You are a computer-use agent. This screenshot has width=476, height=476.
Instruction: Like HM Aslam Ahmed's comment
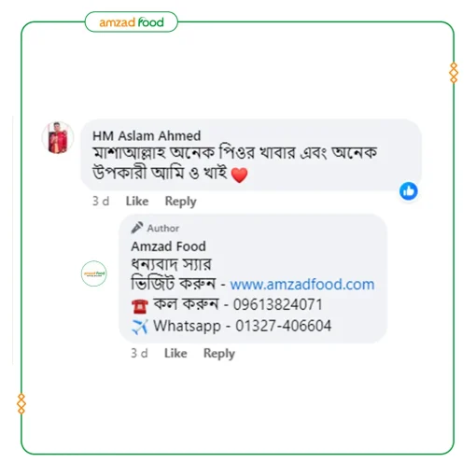point(137,202)
